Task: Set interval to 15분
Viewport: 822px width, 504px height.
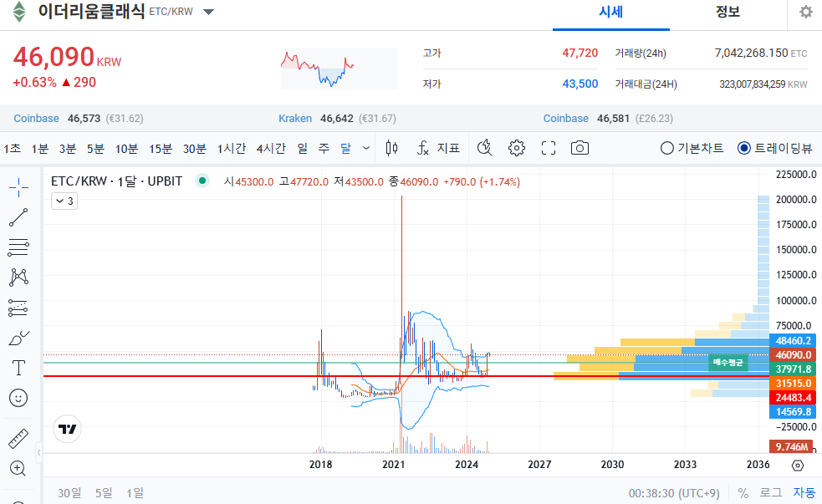Action: coord(161,149)
